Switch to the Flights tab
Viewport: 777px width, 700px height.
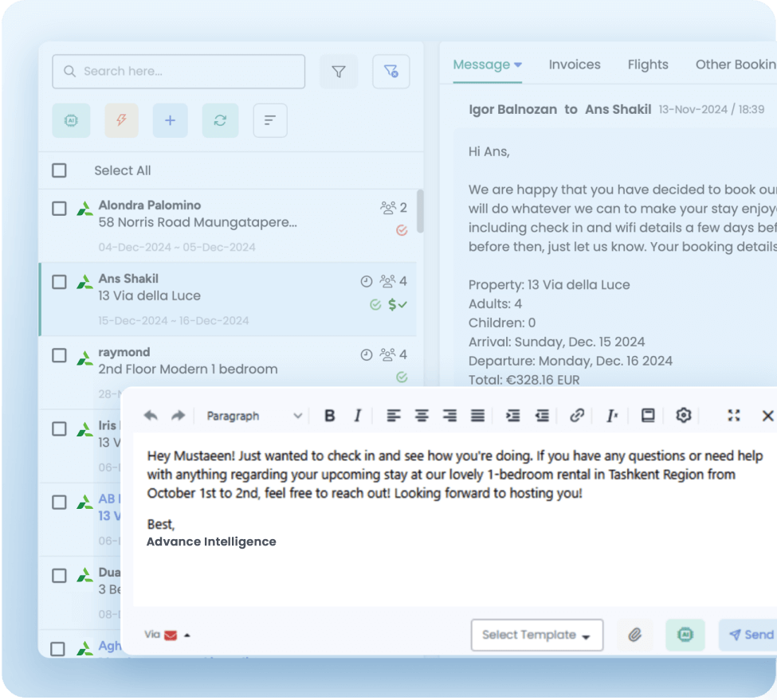(648, 65)
